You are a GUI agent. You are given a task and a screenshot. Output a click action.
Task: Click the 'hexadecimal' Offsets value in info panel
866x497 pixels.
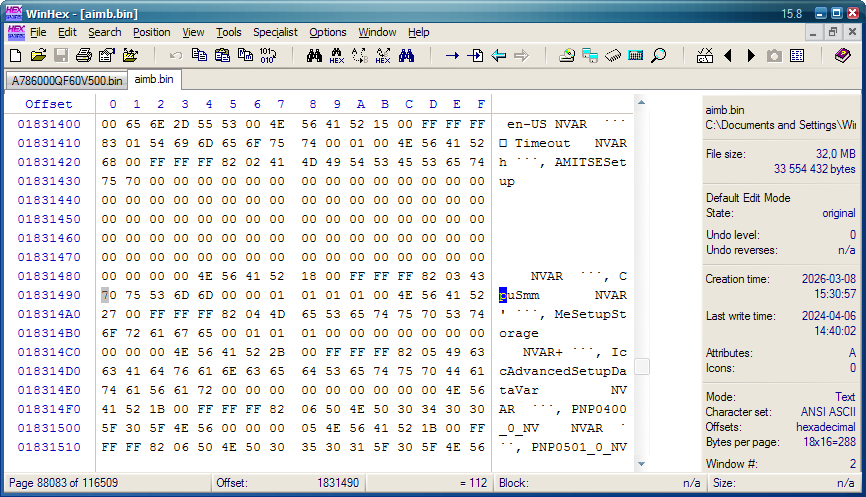(x=826, y=427)
